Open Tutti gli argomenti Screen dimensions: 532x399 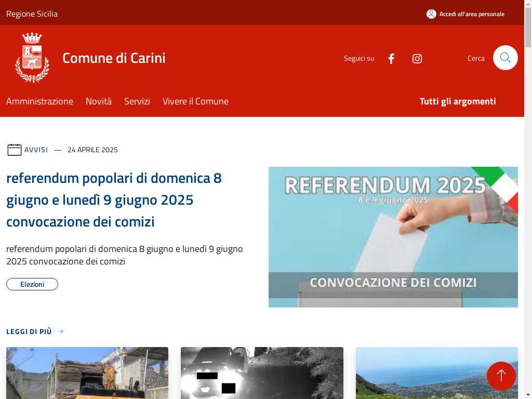point(458,101)
